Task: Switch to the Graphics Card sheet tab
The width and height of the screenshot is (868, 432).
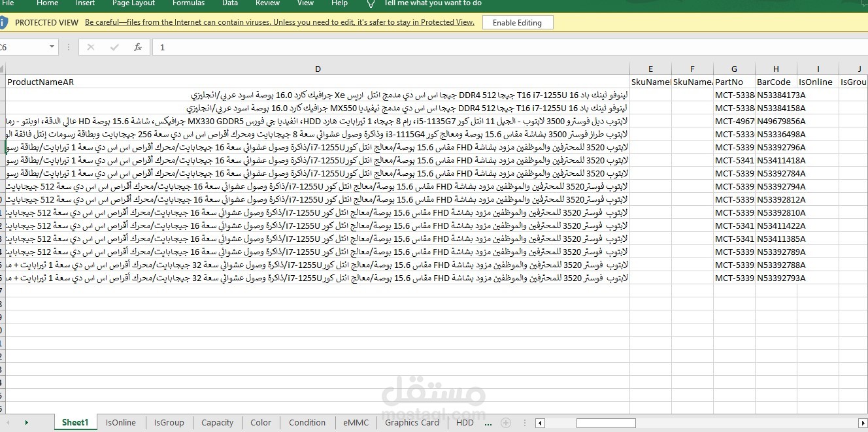Action: 412,423
